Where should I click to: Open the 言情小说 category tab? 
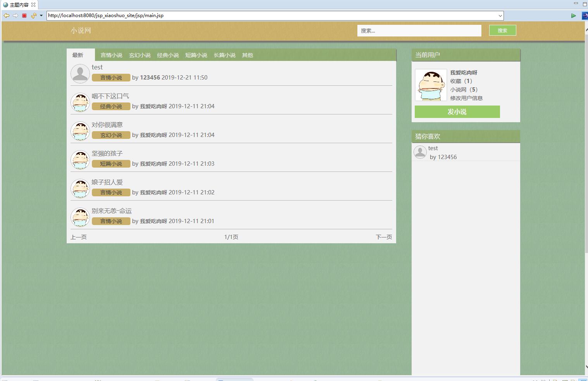click(x=111, y=55)
